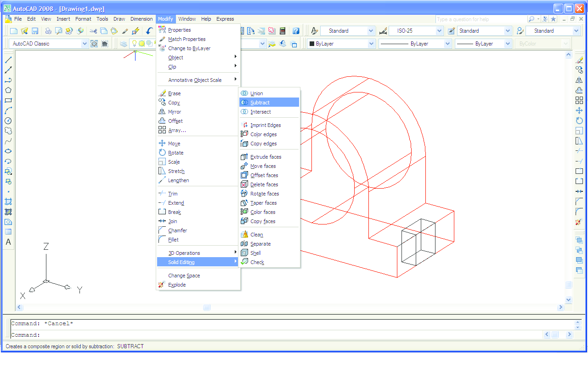Select the Polygon tool
Screen dimensions: 588x368
pyautogui.click(x=8, y=90)
